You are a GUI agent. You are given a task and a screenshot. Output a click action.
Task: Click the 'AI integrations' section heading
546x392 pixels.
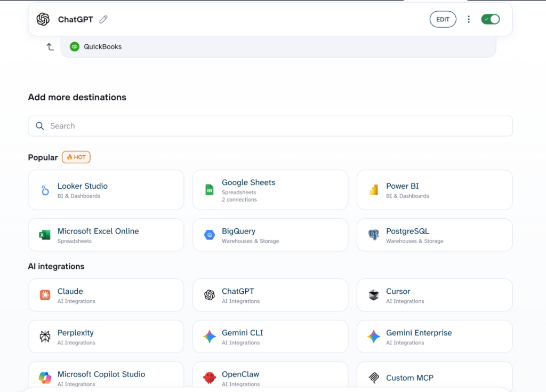56,266
